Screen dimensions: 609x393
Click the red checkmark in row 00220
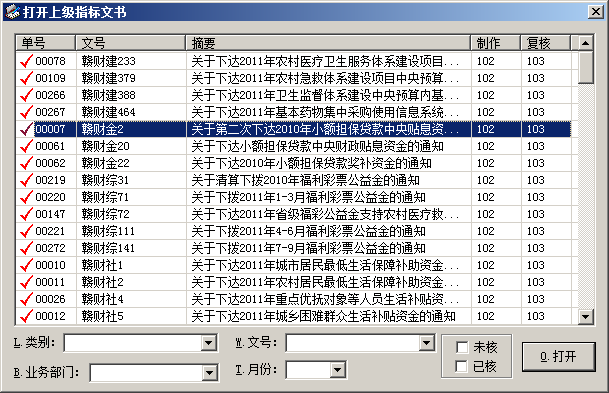26,197
